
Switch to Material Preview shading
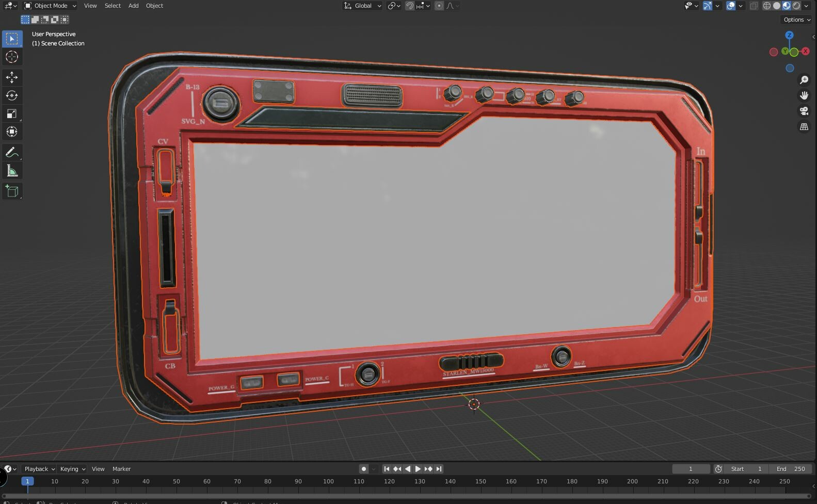pyautogui.click(x=787, y=6)
